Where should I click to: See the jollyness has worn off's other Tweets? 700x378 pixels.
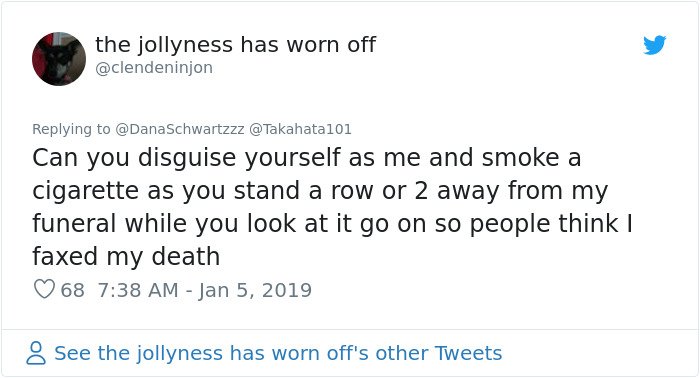(278, 353)
